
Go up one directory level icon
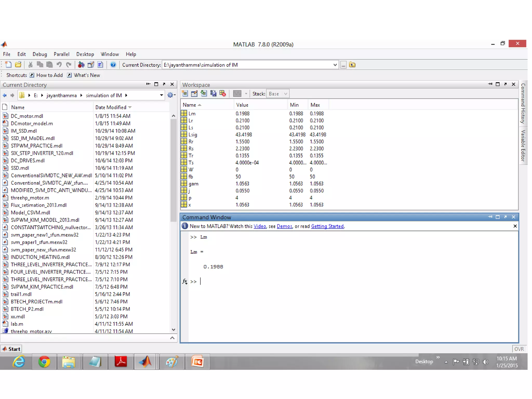point(352,65)
